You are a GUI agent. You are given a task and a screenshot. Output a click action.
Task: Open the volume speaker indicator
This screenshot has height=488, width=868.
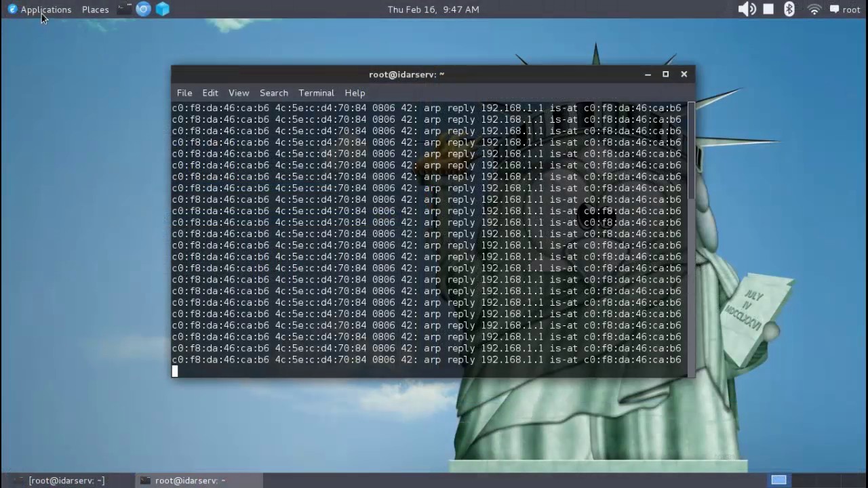click(747, 9)
